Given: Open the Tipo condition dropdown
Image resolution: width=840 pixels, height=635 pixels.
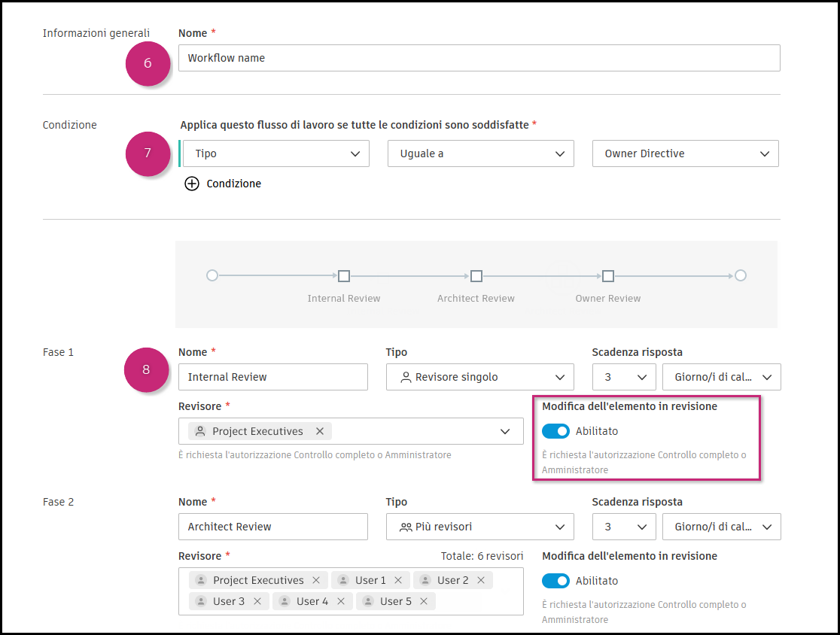Looking at the screenshot, I should pos(275,153).
